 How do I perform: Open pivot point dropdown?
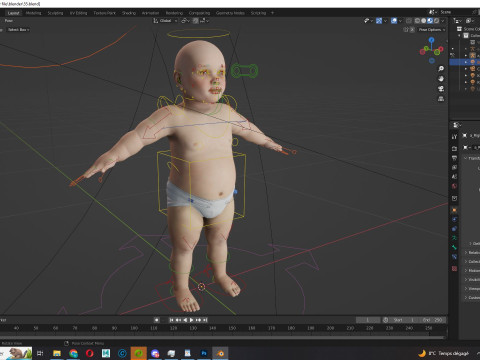[x=185, y=21]
